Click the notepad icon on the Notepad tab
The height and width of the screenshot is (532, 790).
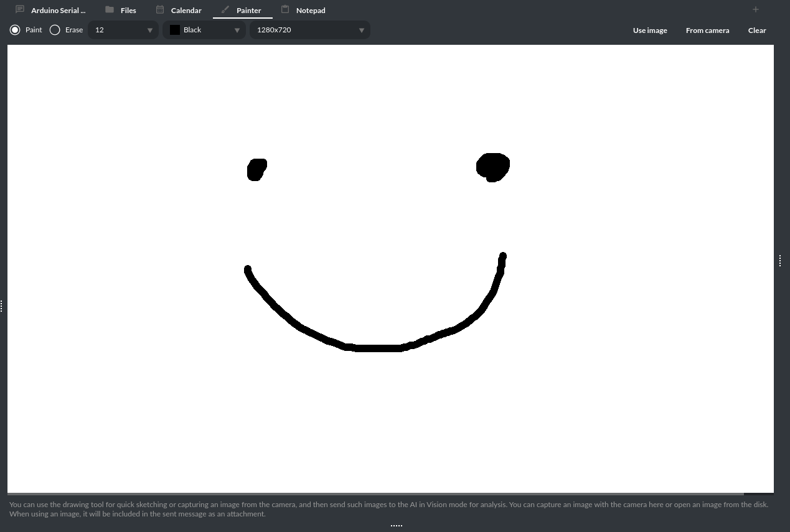(x=286, y=9)
